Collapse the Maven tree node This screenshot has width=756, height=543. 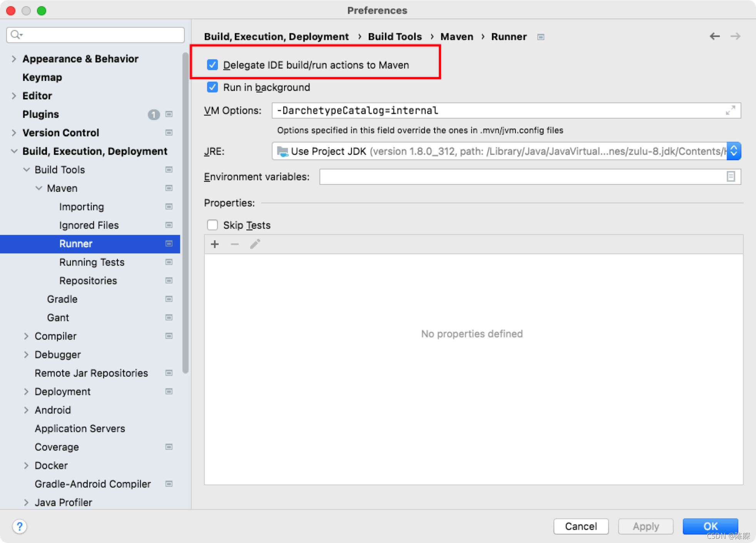coord(39,188)
